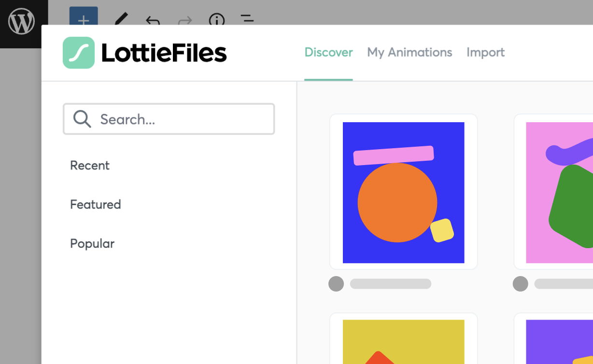Viewport: 593px width, 364px height.
Task: Click author avatar under the blue animation
Action: (336, 284)
